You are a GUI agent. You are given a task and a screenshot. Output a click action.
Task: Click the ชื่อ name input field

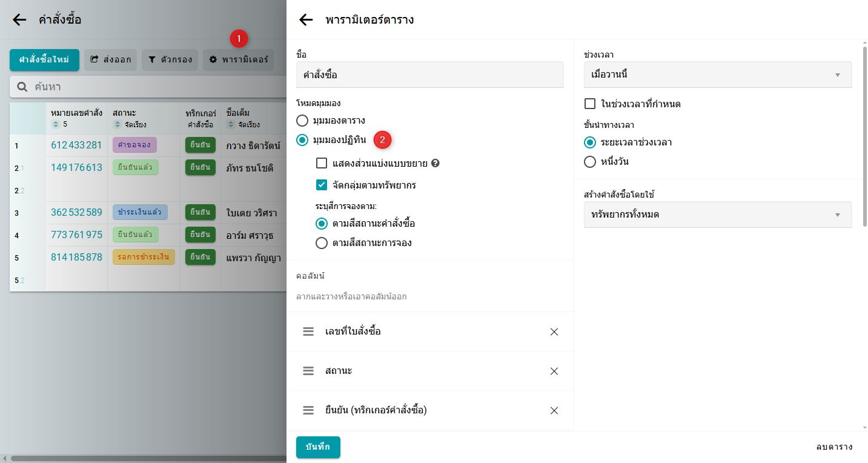(429, 75)
